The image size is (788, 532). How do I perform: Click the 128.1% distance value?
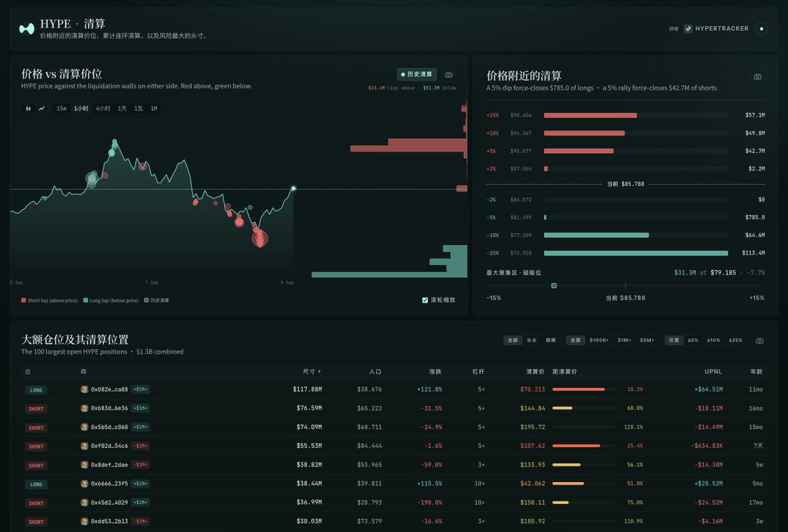pos(633,427)
